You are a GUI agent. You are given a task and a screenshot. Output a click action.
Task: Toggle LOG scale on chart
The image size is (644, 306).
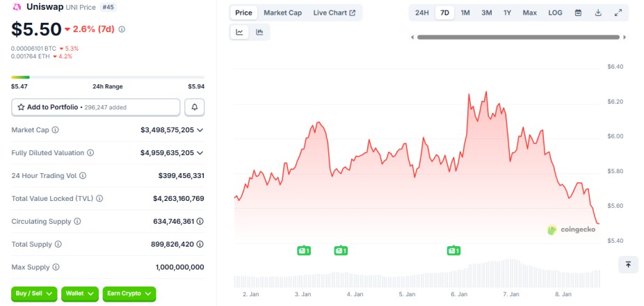[555, 13]
